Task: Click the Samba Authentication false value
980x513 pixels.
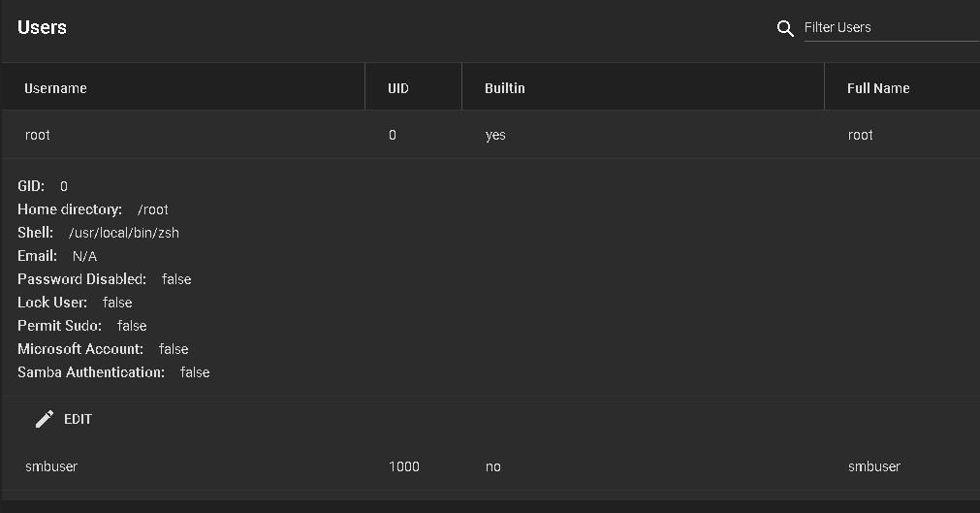Action: click(195, 372)
